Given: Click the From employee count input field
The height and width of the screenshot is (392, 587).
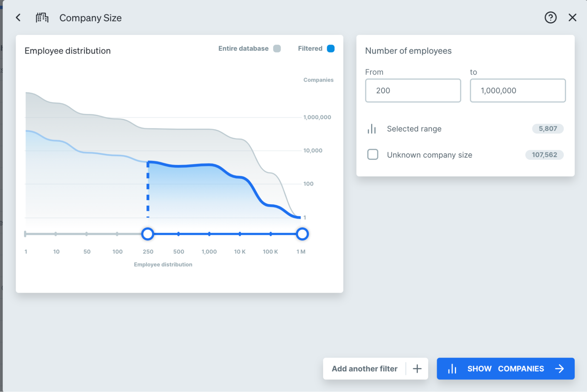Looking at the screenshot, I should (x=413, y=90).
